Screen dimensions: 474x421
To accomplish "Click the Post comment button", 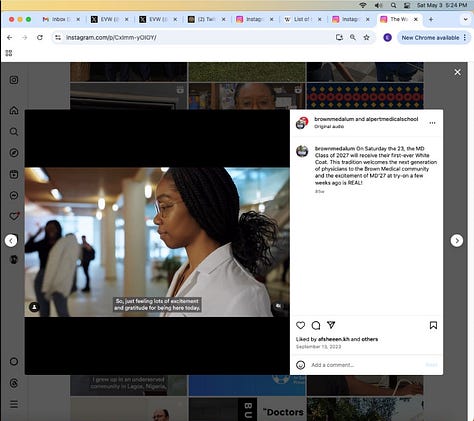I will point(431,365).
